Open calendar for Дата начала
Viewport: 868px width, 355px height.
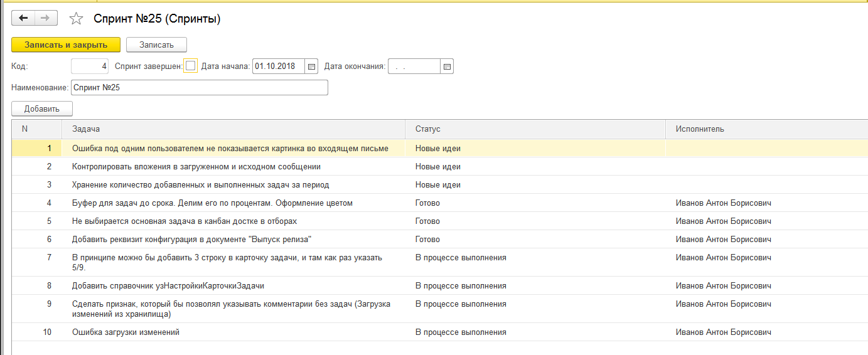click(312, 66)
